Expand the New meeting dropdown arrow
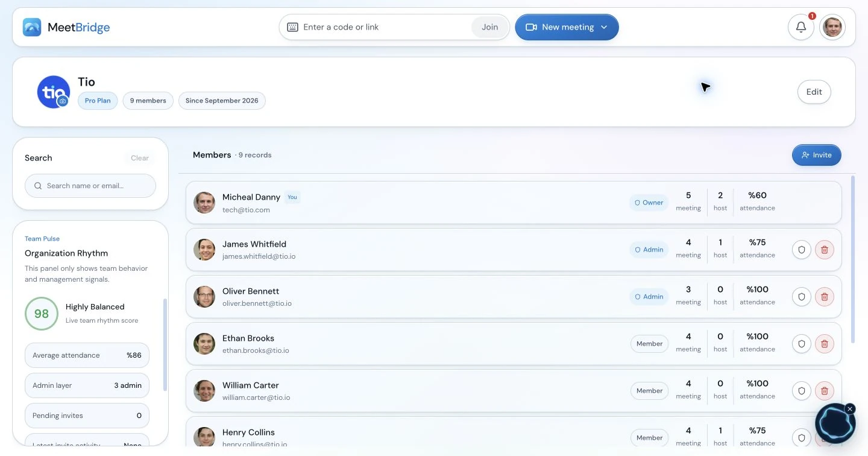Image resolution: width=868 pixels, height=456 pixels. pos(604,27)
